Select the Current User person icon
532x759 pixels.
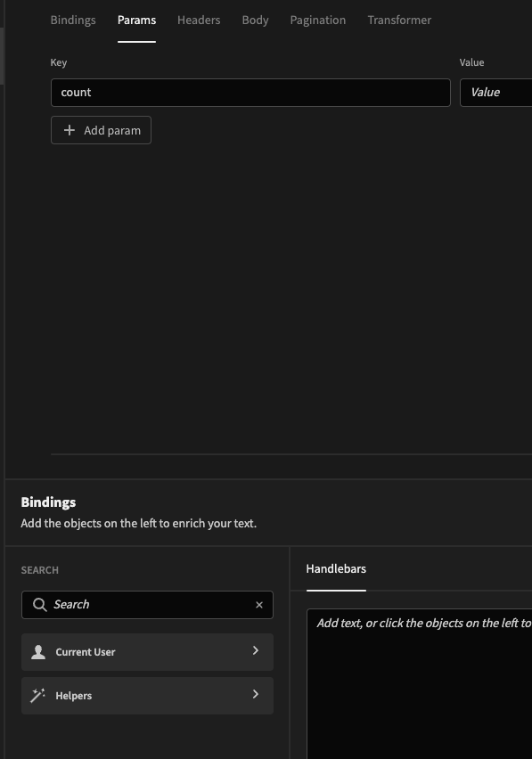[38, 651]
